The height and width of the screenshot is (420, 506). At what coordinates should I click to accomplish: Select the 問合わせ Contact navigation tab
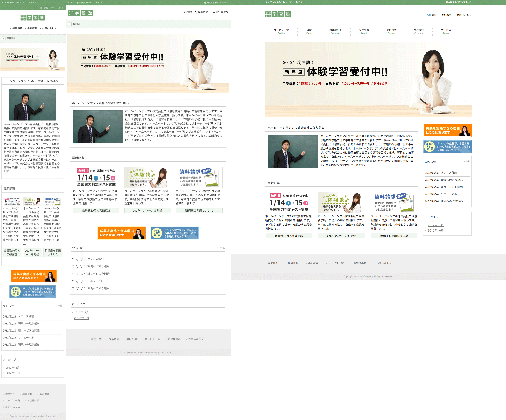391,31
